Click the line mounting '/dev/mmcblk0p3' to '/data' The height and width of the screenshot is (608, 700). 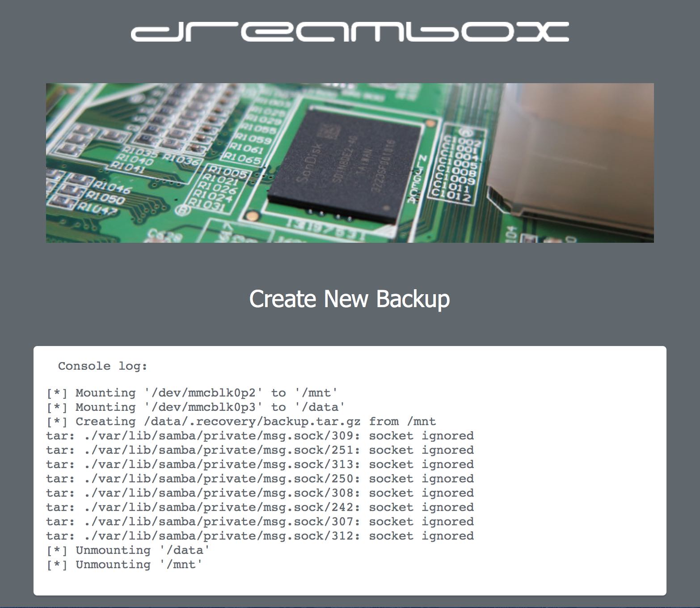click(x=196, y=407)
